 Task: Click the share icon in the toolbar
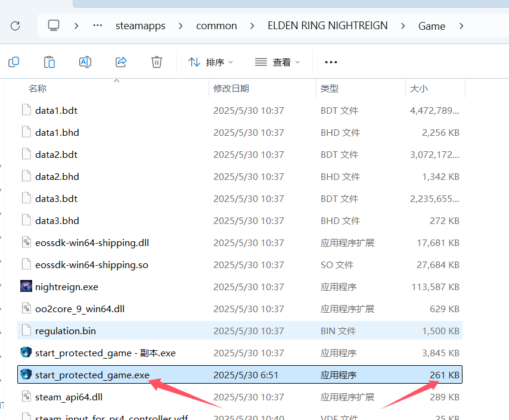click(121, 62)
